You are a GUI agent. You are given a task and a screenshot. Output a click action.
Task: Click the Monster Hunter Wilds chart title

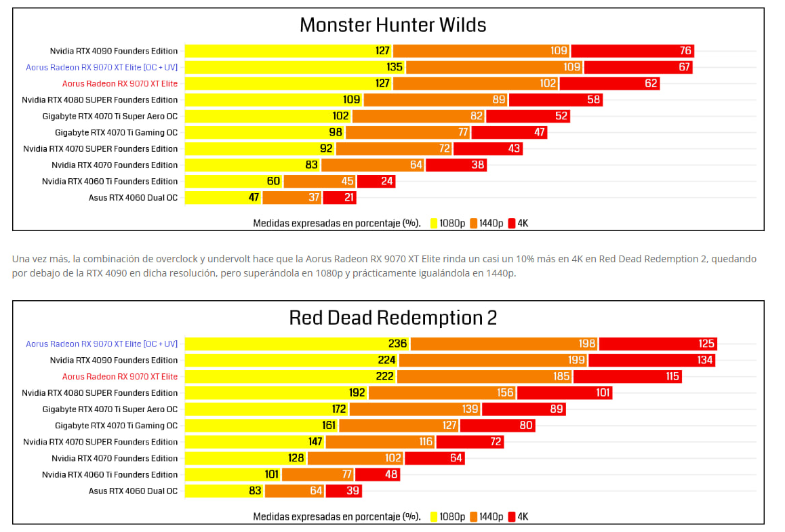392,25
